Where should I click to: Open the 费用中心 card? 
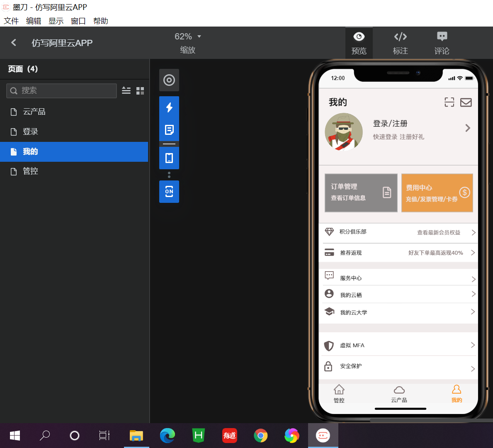pyautogui.click(x=437, y=192)
